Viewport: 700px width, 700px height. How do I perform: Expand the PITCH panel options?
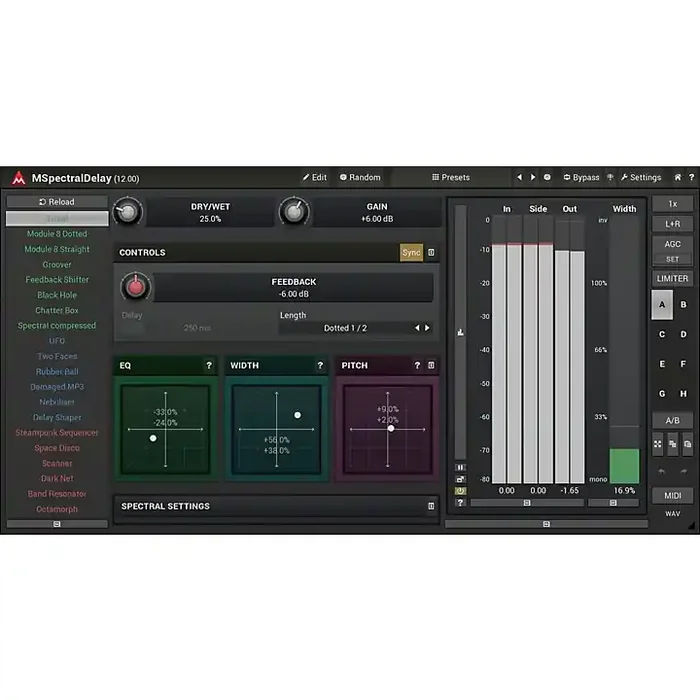(x=431, y=365)
